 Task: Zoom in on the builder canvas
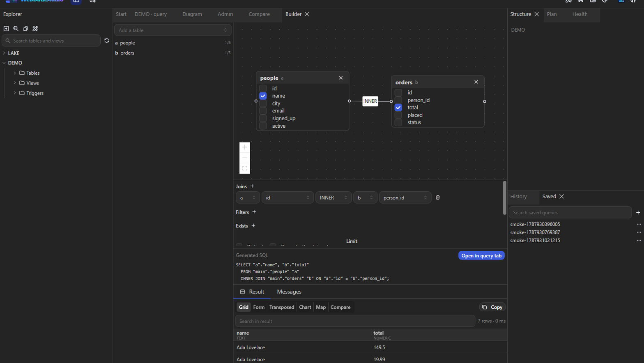click(245, 147)
